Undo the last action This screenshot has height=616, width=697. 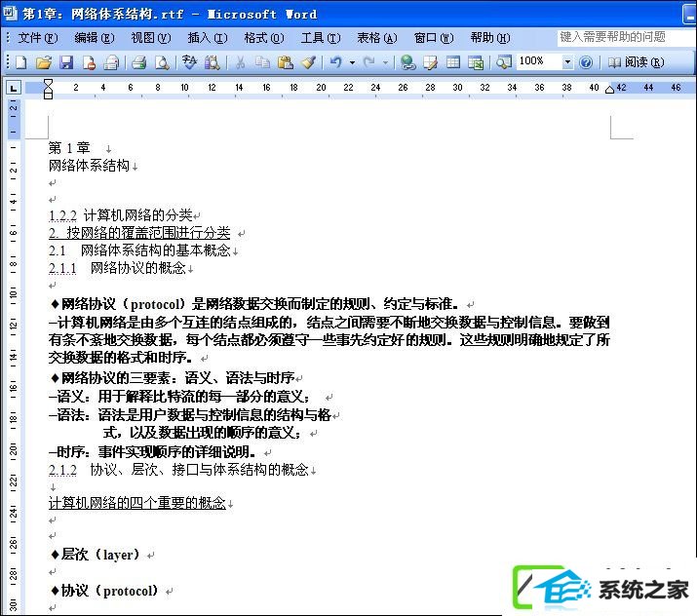click(x=336, y=62)
